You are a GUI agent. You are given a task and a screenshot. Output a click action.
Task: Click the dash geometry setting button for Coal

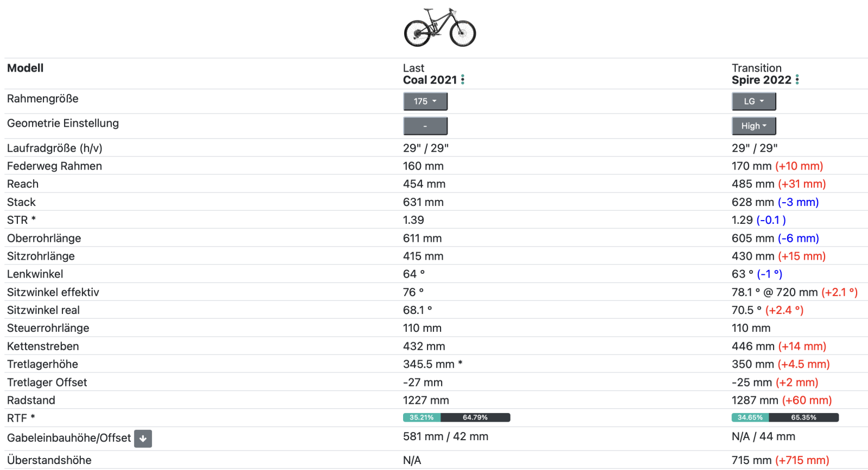pyautogui.click(x=425, y=126)
